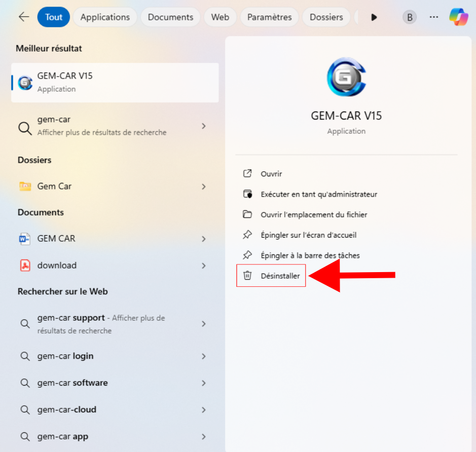Choose Épingler sur l'écran d'accueil

pos(308,235)
